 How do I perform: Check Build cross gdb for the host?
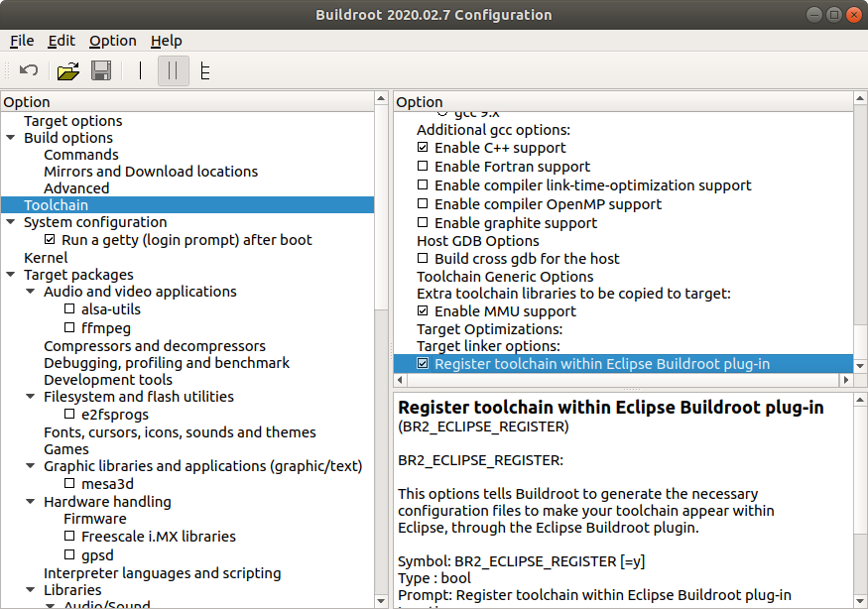tap(423, 258)
